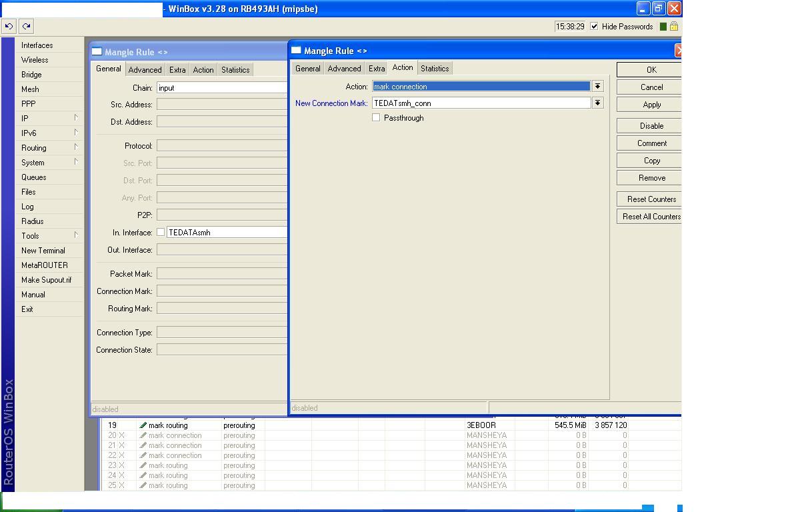812x512 pixels.
Task: Click the undo arrow in WinBox toolbar
Action: [x=9, y=27]
